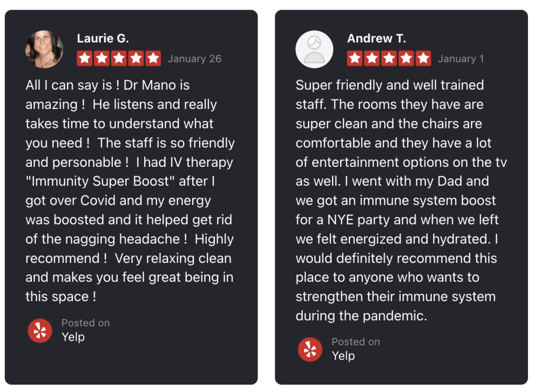Click the fifth star in Laurie G.'s rating

pos(153,58)
